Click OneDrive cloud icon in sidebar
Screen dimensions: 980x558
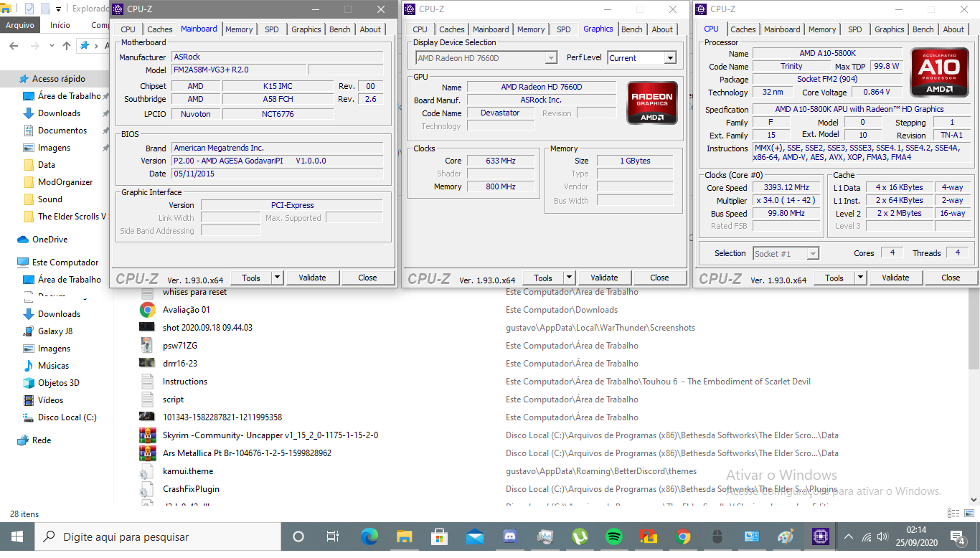23,240
